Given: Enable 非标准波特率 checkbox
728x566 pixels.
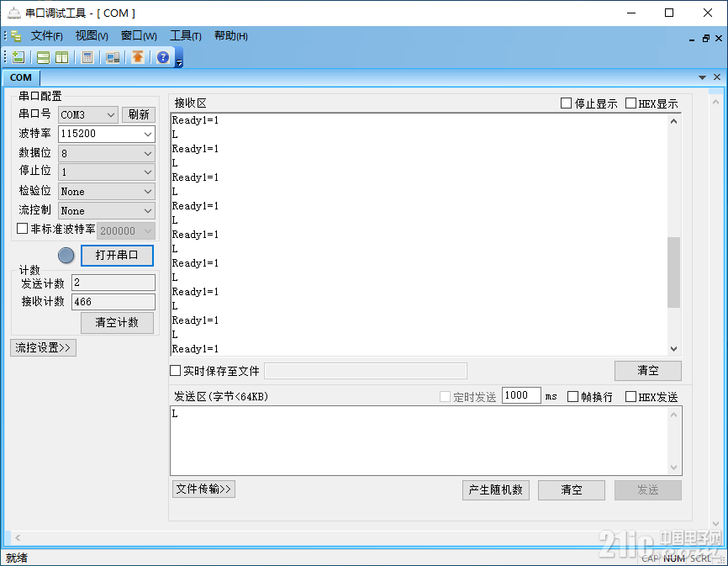Looking at the screenshot, I should tap(22, 229).
